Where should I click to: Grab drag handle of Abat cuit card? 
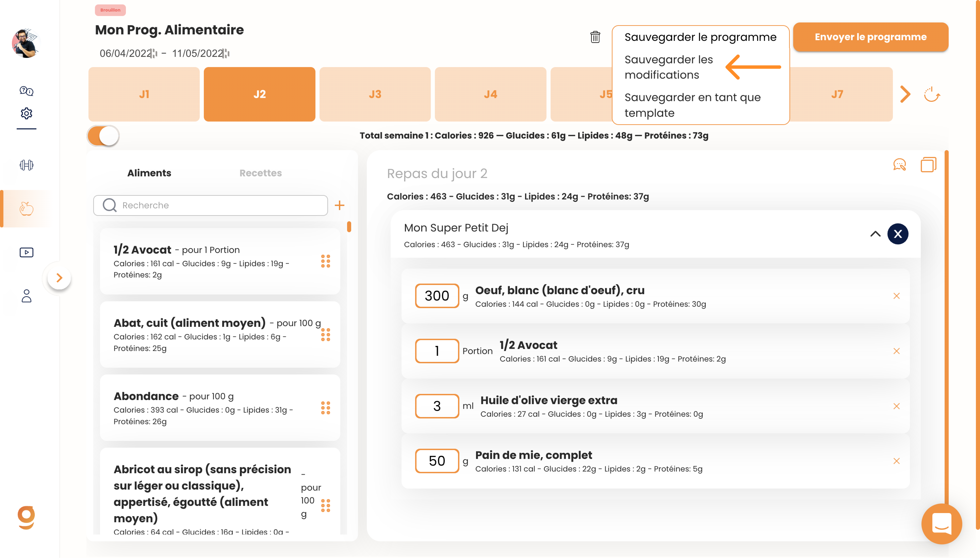click(325, 334)
